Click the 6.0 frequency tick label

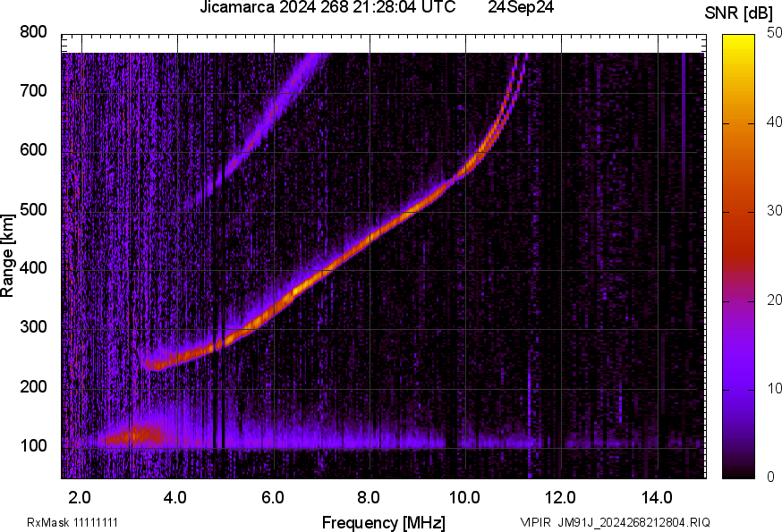click(x=272, y=498)
